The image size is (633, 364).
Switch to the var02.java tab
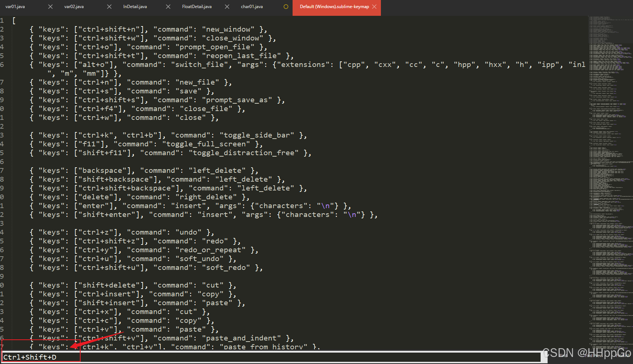(74, 7)
